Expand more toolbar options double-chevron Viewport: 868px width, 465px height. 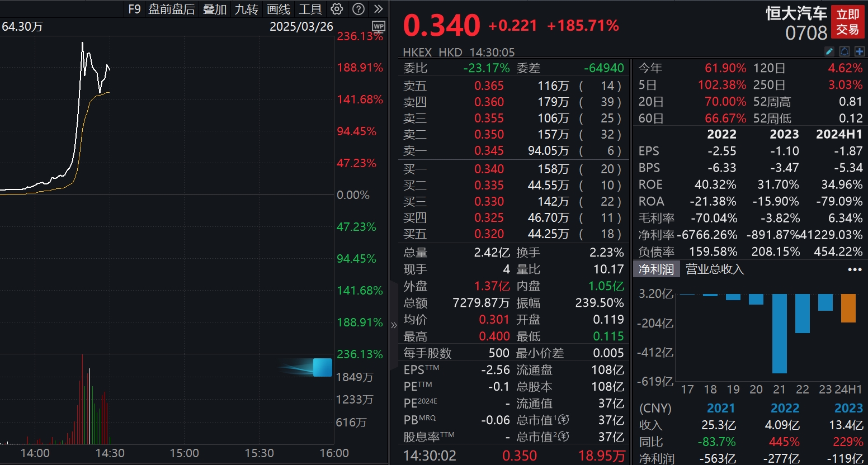coord(379,9)
